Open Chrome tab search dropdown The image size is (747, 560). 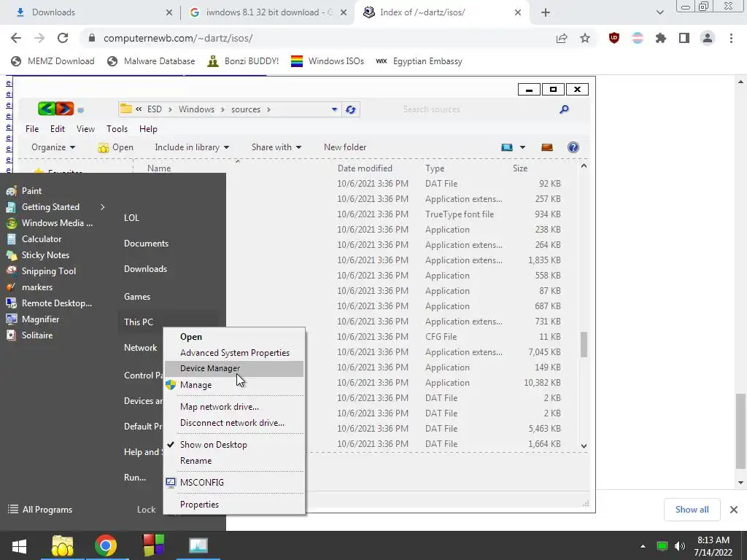(x=659, y=12)
